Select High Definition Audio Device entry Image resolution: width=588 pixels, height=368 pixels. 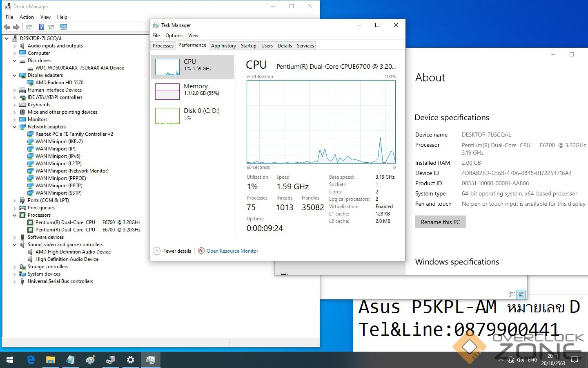click(x=67, y=259)
